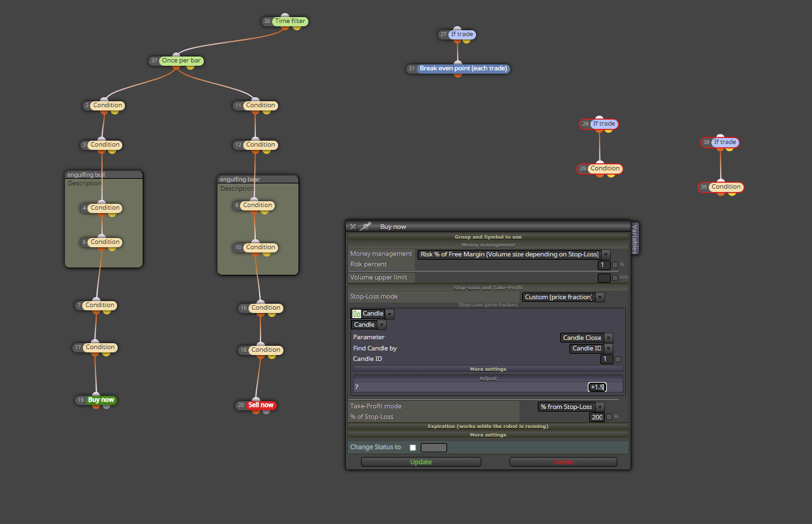
Task: Select Break even point node 21
Action: point(464,68)
